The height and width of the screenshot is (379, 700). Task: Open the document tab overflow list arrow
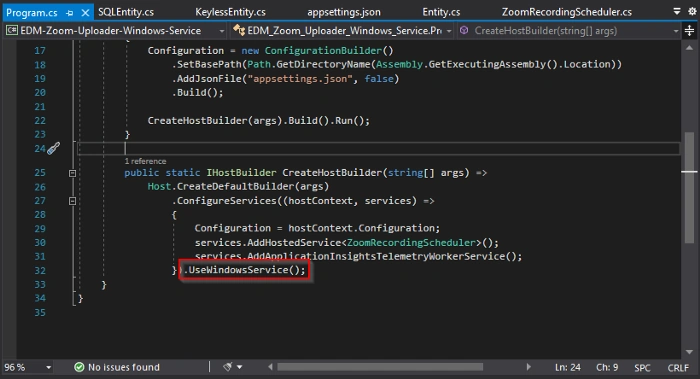click(x=677, y=11)
